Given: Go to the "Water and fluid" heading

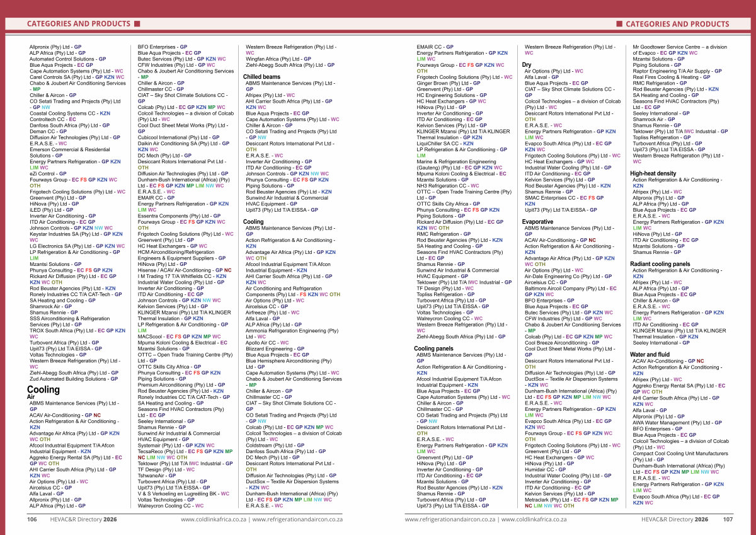Looking at the screenshot, I should (x=650, y=355).
